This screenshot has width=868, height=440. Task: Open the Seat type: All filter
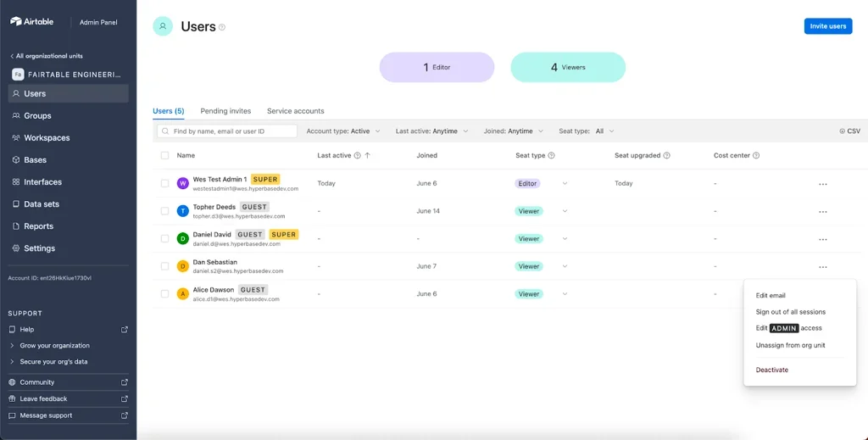[587, 131]
